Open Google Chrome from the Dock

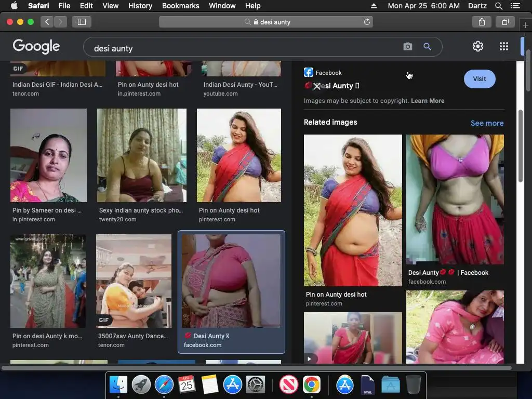pos(312,385)
